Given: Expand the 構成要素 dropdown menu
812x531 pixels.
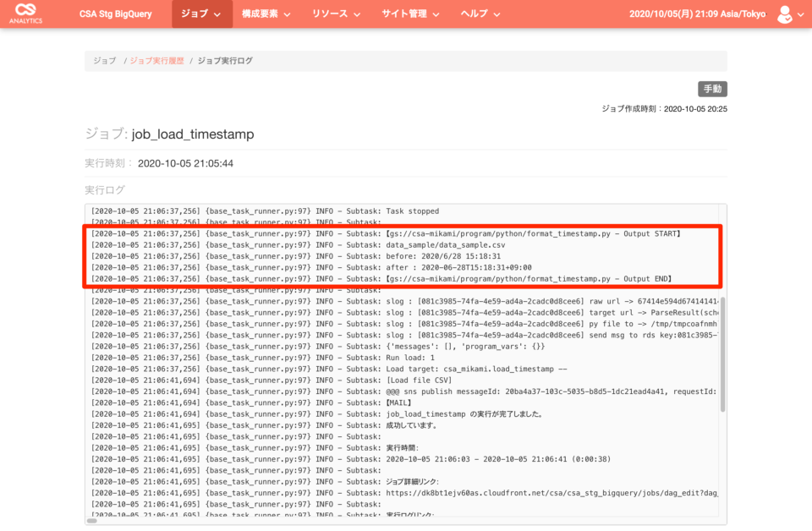Looking at the screenshot, I should (x=262, y=14).
